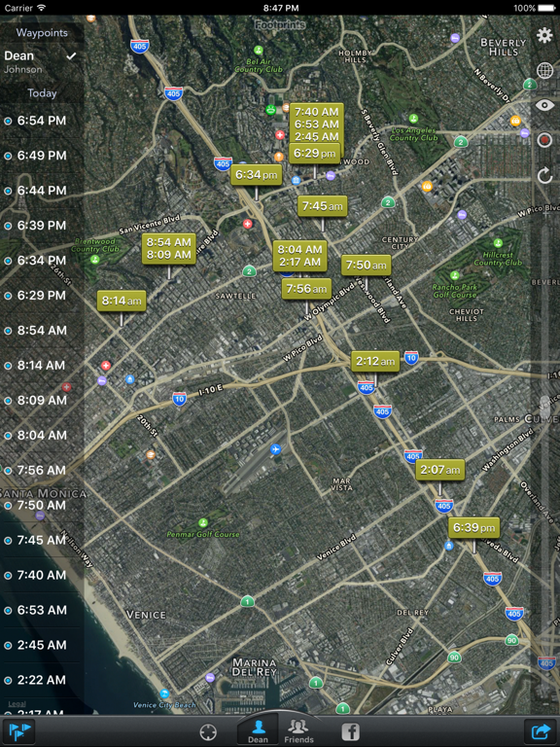The width and height of the screenshot is (560, 747).
Task: Switch to the Dean tab
Action: (x=258, y=731)
